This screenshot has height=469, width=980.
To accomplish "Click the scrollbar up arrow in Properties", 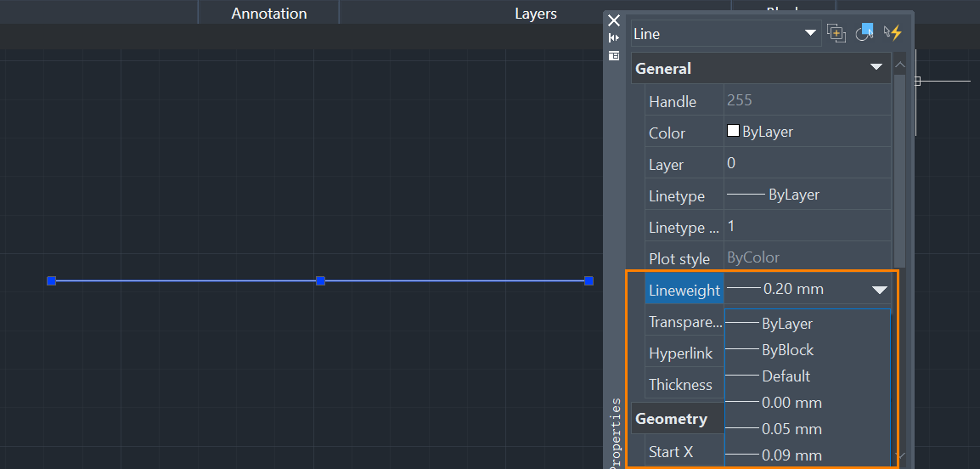I will click(x=899, y=65).
